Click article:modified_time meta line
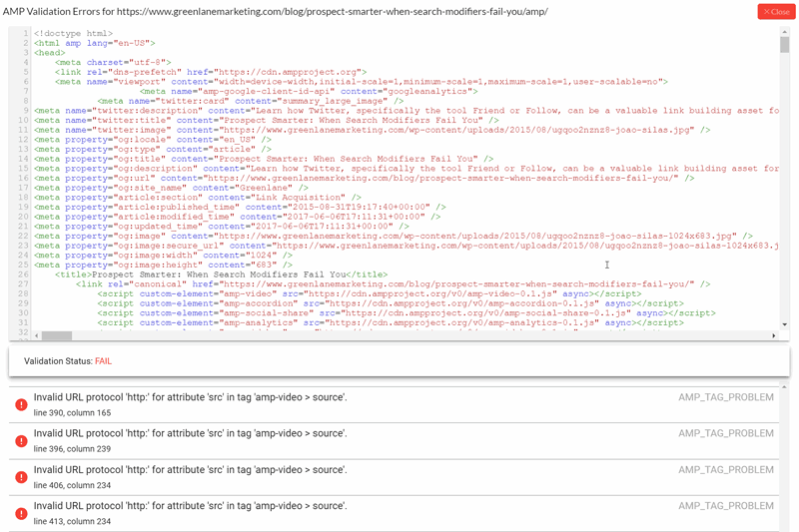The width and height of the screenshot is (799, 532). tap(237, 218)
